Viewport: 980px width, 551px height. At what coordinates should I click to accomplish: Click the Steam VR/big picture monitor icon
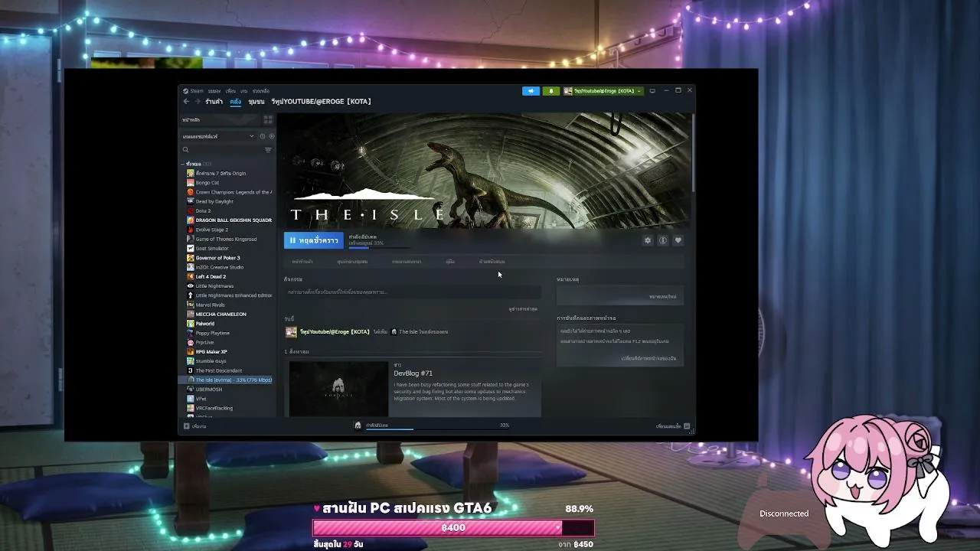652,91
